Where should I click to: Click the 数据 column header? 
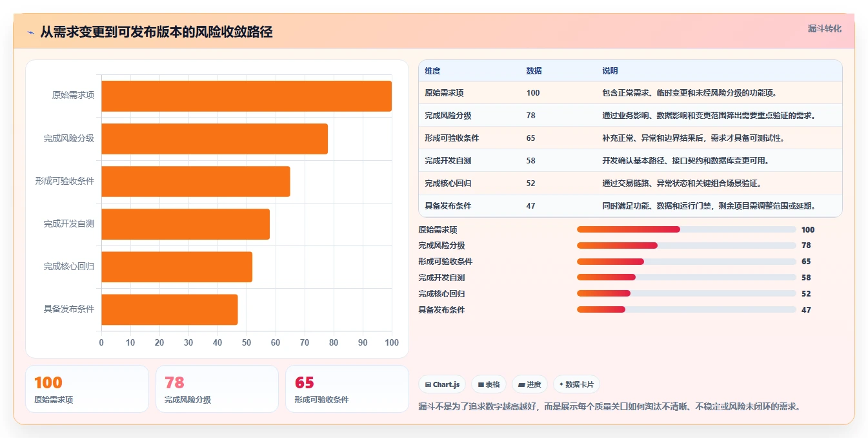click(534, 71)
